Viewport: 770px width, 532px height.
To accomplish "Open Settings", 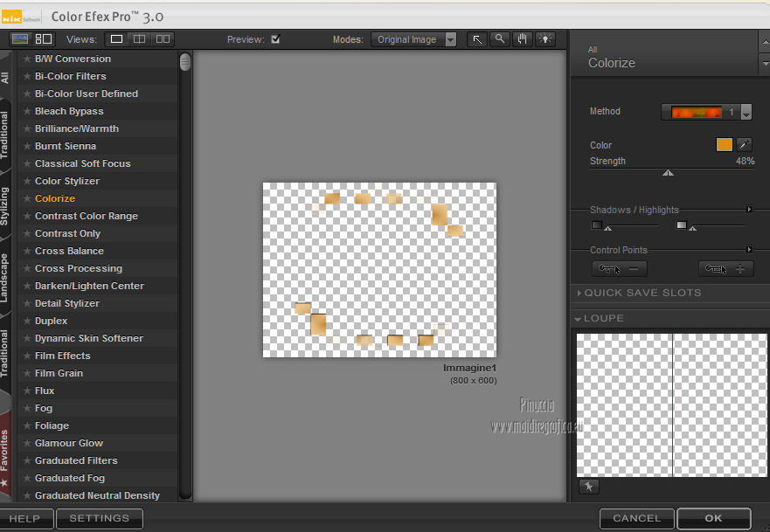I will tap(99, 518).
